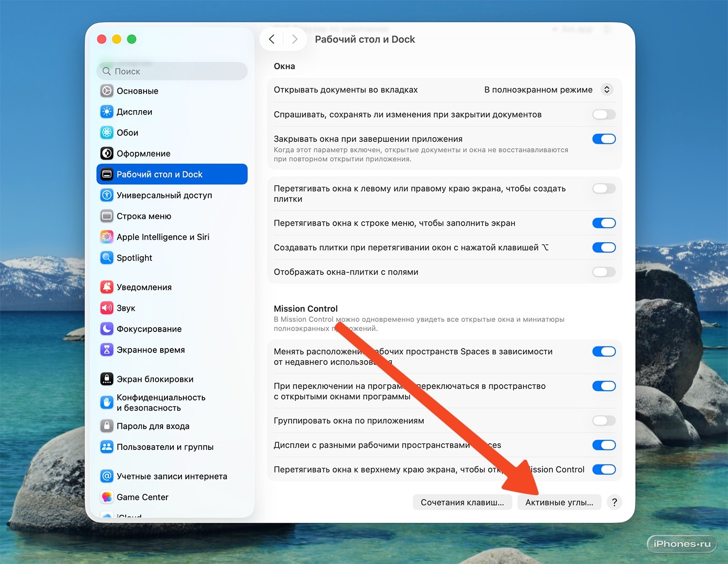
Task: Open Уведомления settings
Action: [x=172, y=287]
